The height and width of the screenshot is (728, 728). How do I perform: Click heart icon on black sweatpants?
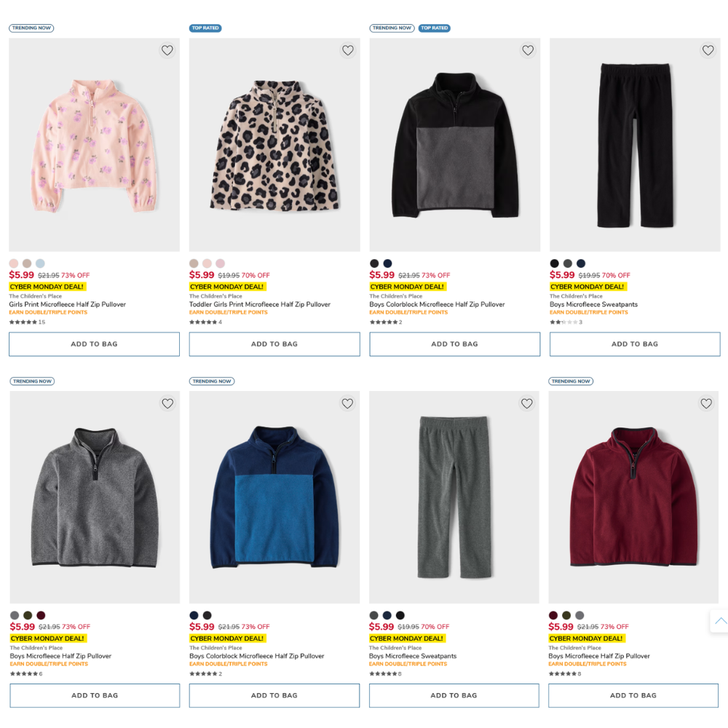tap(708, 51)
